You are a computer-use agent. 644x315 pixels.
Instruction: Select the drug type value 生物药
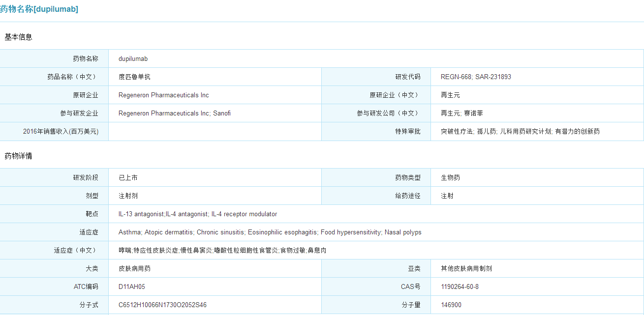(450, 177)
